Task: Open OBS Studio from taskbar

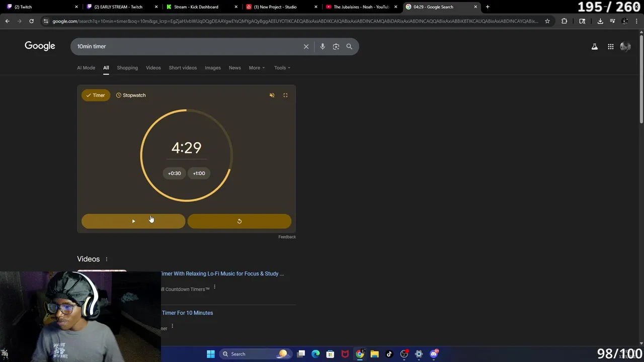Action: [x=404, y=354]
